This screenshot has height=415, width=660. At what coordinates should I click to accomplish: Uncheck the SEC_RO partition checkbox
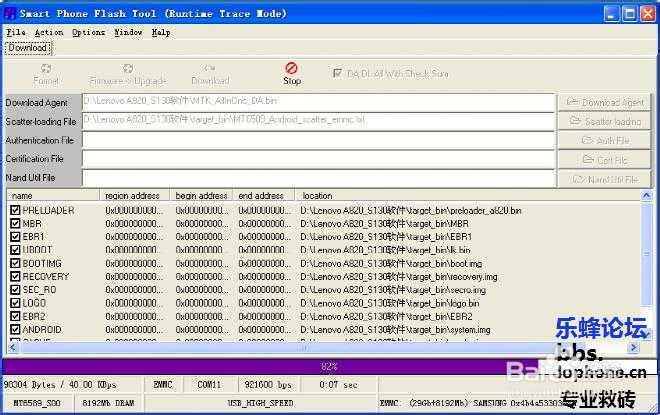(15, 290)
